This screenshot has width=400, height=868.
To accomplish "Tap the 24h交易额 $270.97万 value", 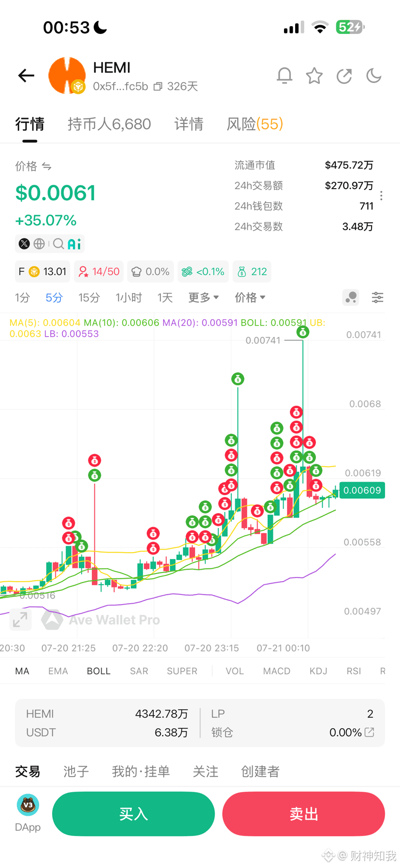I will pos(349,186).
